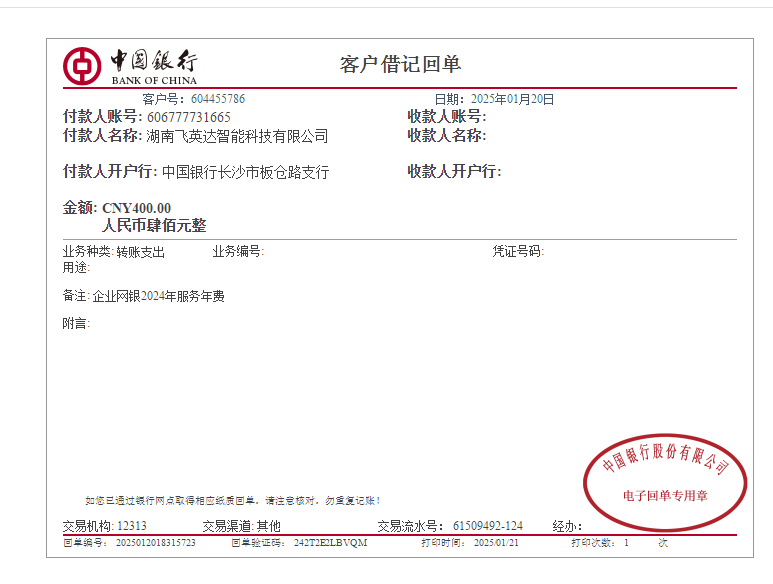773x584 pixels.
Task: Click transaction institution 12313
Action: click(132, 526)
